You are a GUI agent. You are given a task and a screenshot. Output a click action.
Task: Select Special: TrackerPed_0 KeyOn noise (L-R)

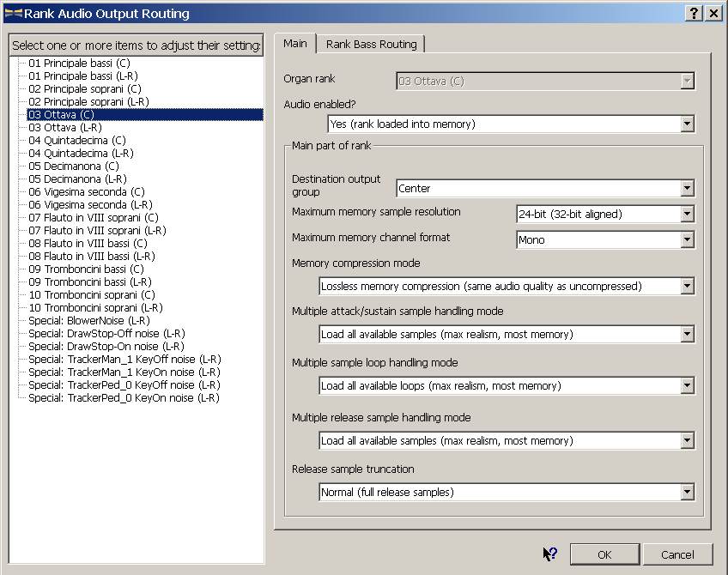(124, 398)
